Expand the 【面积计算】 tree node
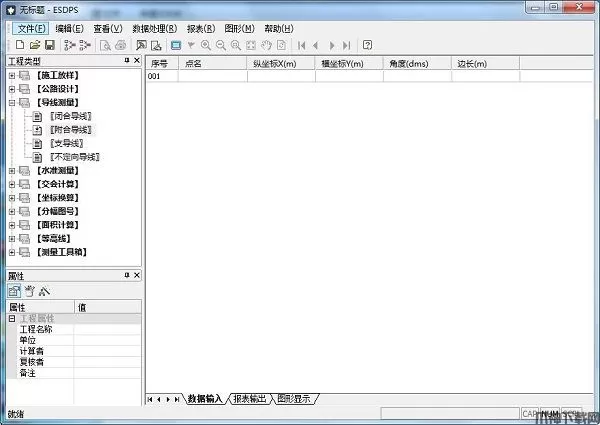Viewport: 600px width, 425px height. (12, 225)
